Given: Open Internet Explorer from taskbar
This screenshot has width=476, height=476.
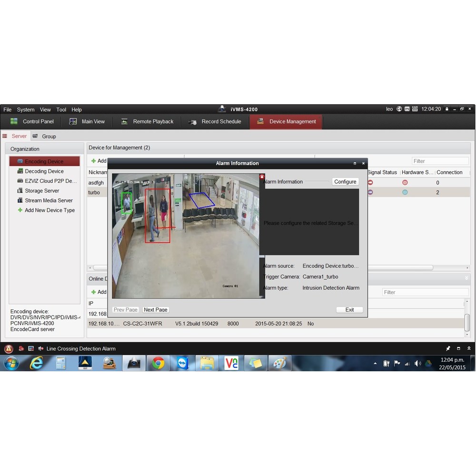Looking at the screenshot, I should coord(36,363).
